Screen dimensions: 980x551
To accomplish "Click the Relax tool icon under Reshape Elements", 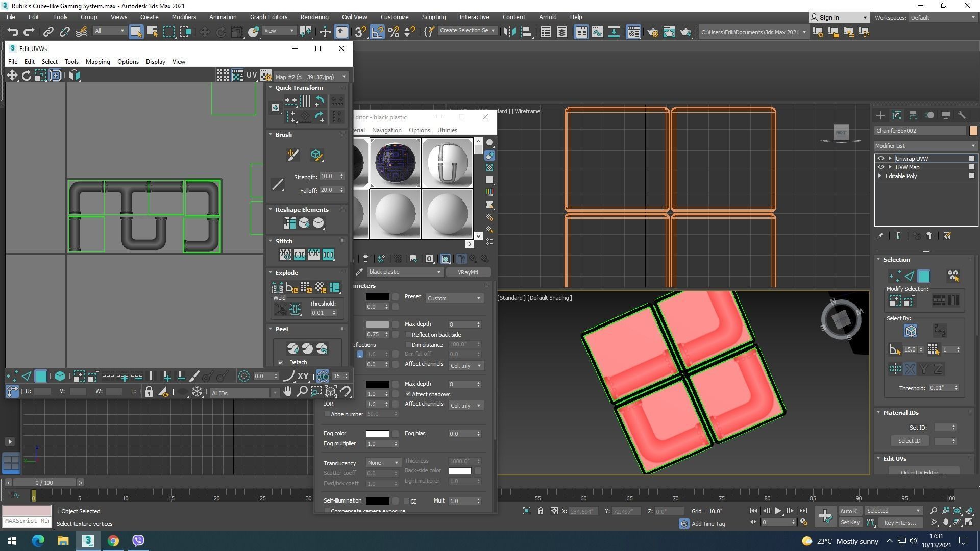I will [303, 223].
